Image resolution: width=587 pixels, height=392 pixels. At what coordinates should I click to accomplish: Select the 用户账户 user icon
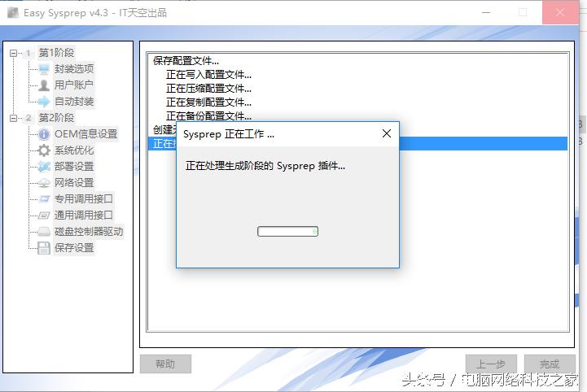click(x=44, y=85)
